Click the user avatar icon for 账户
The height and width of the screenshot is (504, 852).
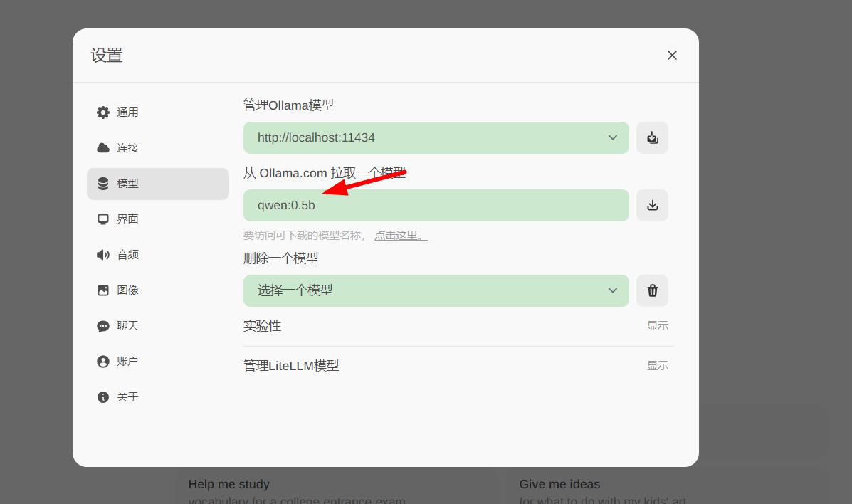point(102,362)
